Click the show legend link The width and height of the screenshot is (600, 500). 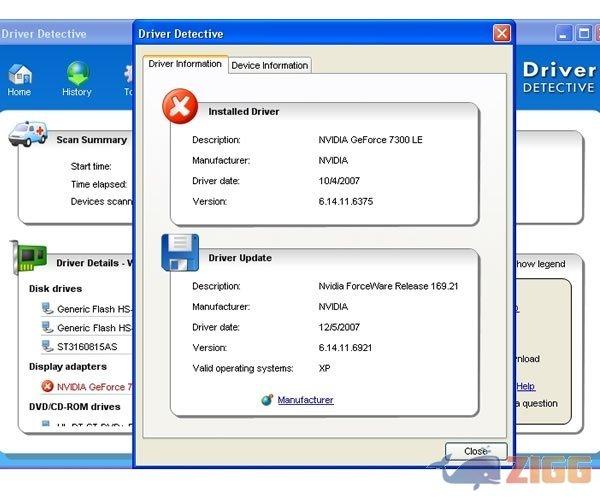coord(539,264)
